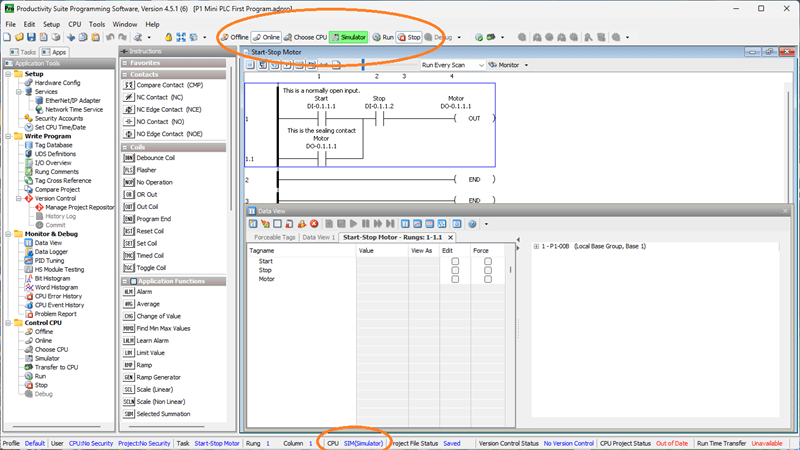Viewport: 800px width, 450px height.
Task: Open Hardware Config in Setup tree
Action: [x=57, y=83]
